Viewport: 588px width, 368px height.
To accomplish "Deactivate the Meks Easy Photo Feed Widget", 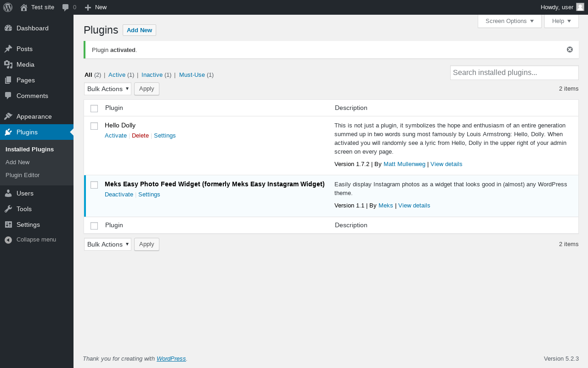I will pos(119,194).
